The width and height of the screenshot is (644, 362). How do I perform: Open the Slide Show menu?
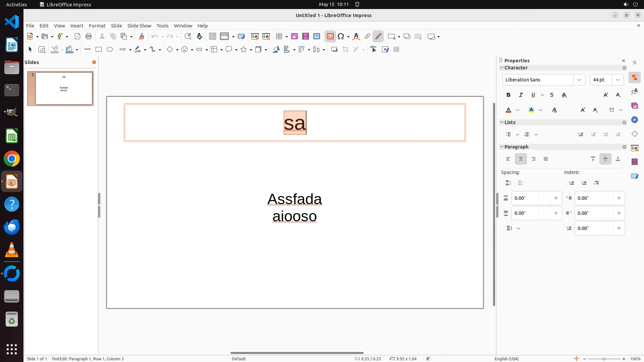click(139, 26)
